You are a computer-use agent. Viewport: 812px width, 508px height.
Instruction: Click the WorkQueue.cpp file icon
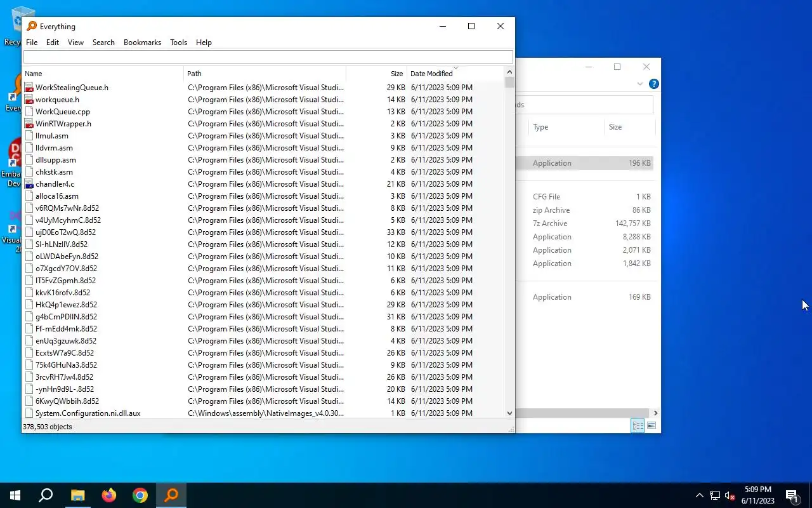point(29,112)
